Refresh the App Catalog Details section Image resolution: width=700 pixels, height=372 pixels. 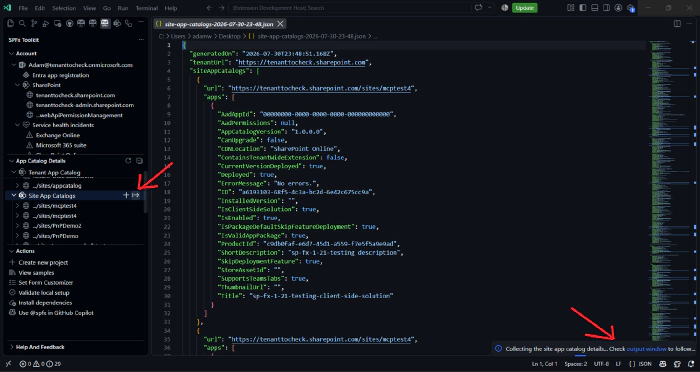(128, 161)
